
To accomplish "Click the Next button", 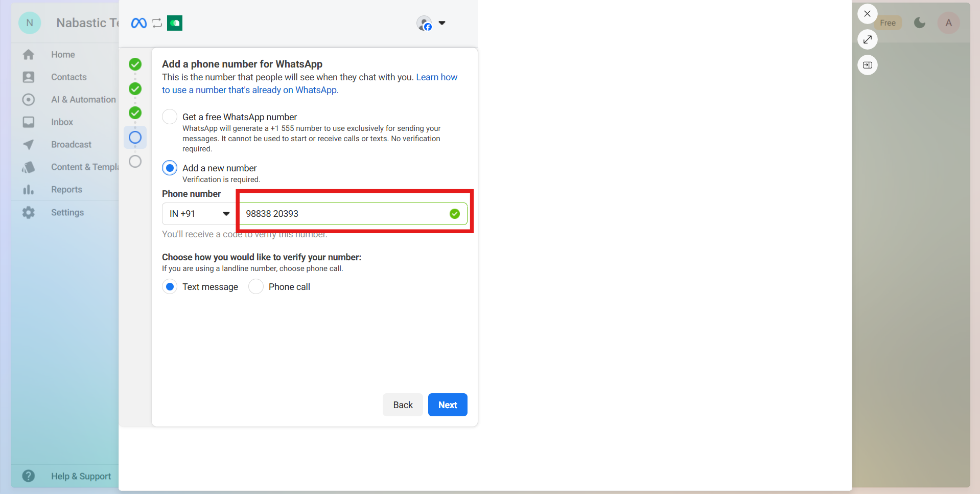I will tap(448, 405).
